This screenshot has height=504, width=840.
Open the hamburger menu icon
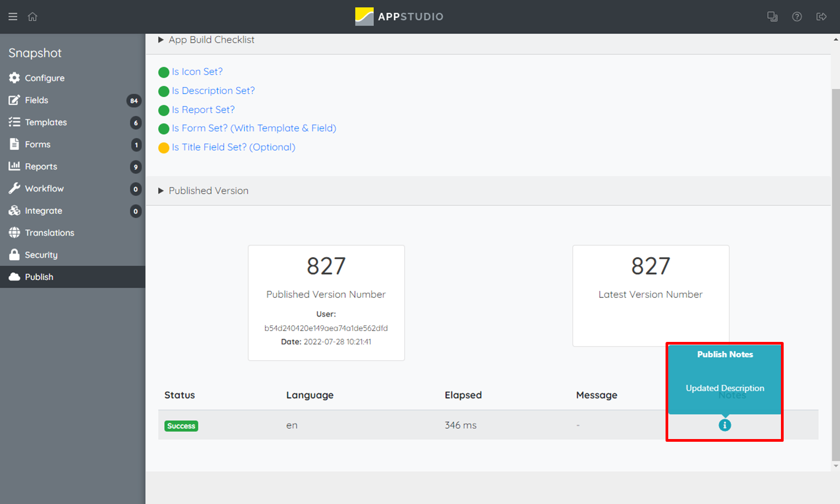[13, 17]
